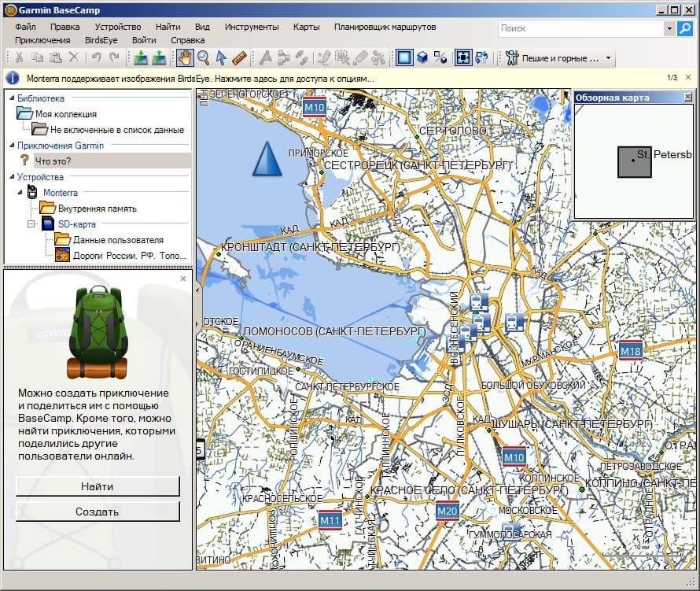Close the adventure backpack promo panel
Viewport: 700px width, 591px height.
183,279
